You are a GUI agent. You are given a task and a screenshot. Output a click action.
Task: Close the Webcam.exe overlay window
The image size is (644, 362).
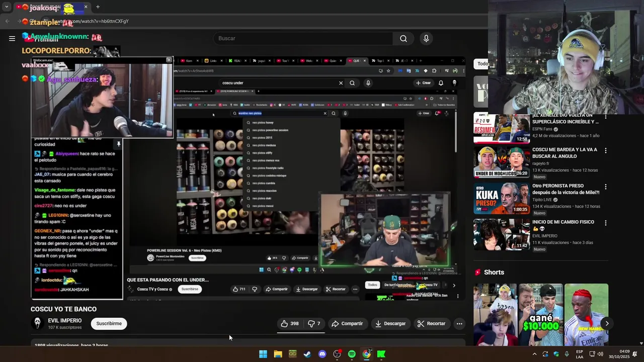[x=169, y=60]
